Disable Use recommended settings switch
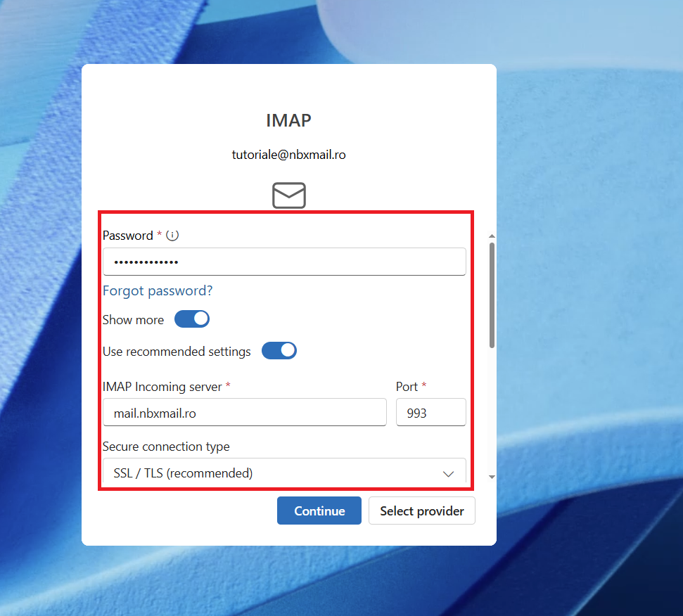Image resolution: width=683 pixels, height=616 pixels. [x=279, y=350]
